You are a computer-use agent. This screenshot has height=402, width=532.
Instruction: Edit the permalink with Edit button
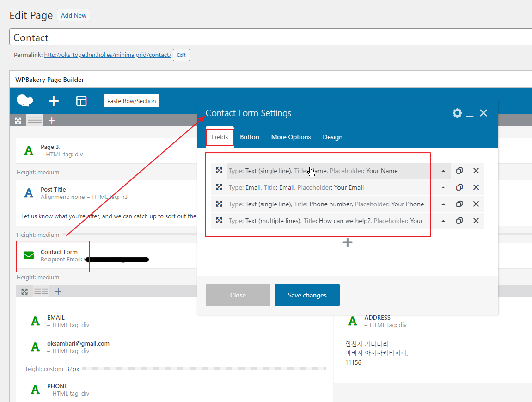[181, 55]
